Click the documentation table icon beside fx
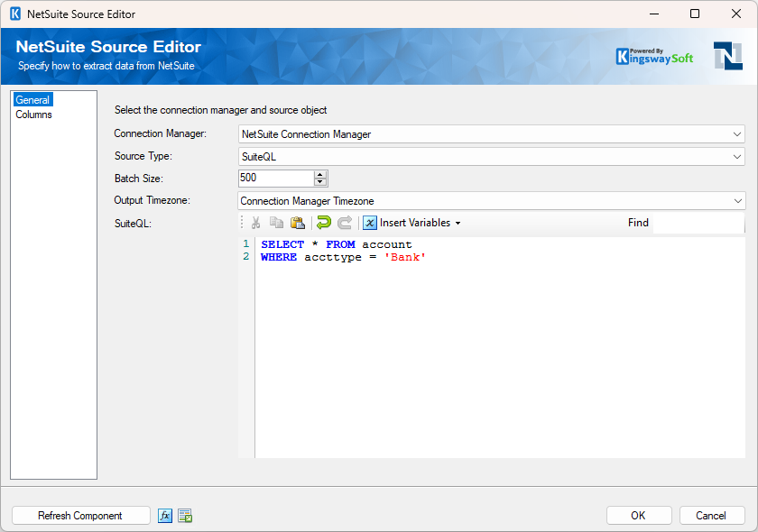Screen dimensions: 758x532 (185, 516)
